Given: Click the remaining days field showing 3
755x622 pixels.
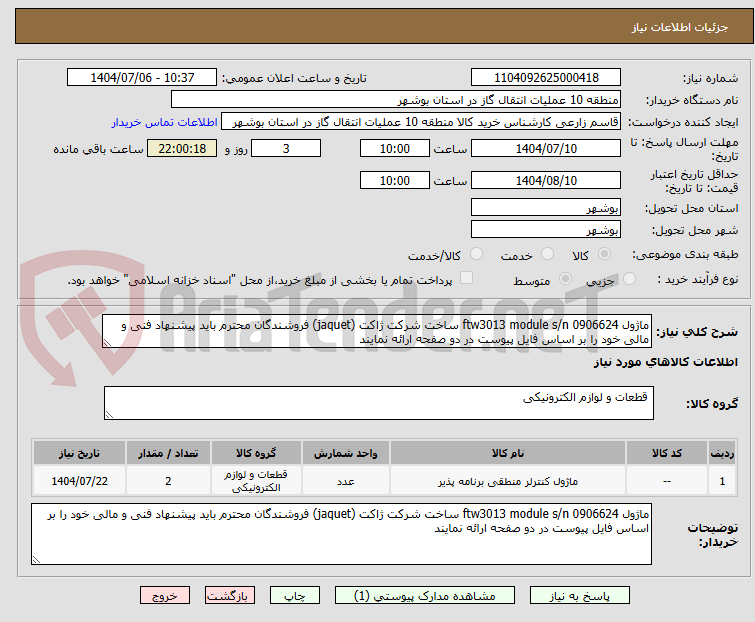Looking at the screenshot, I should pyautogui.click(x=286, y=148).
